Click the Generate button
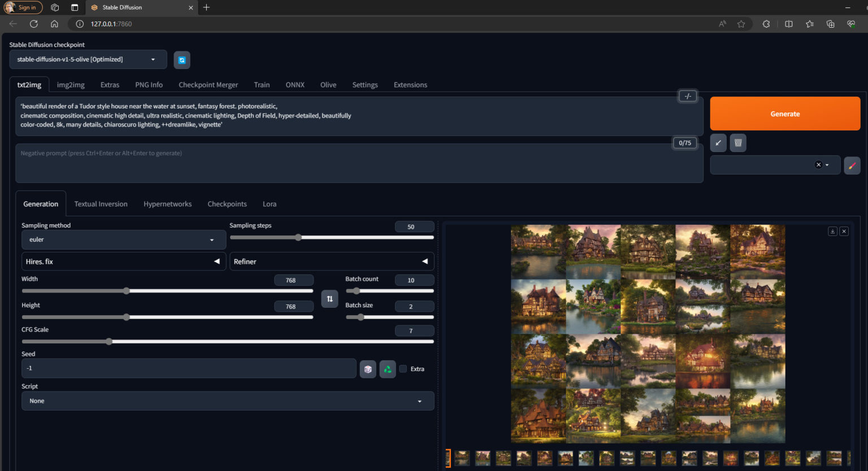 (x=785, y=113)
